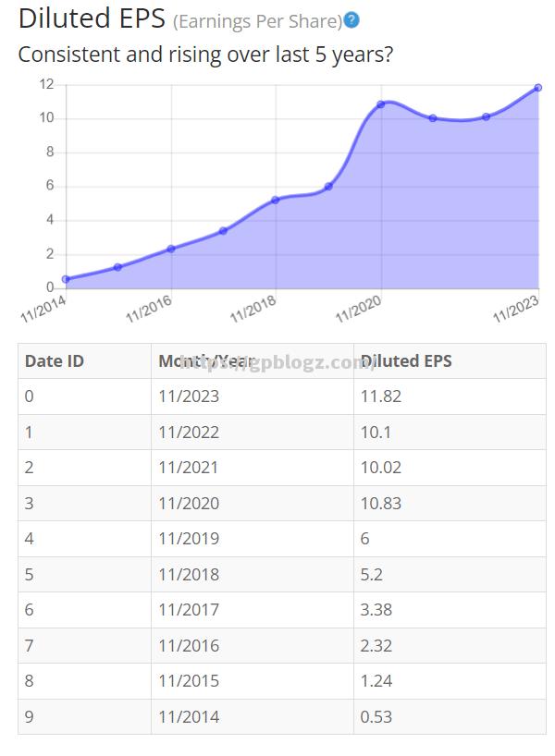Click the 11/2021 table row
This screenshot has width=555, height=756.
pyautogui.click(x=282, y=468)
